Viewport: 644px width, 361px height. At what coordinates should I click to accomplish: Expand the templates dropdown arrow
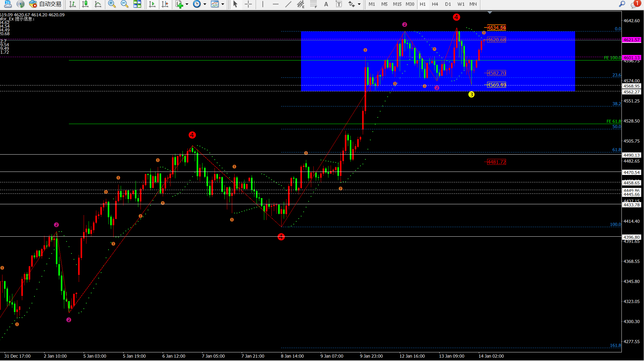pos(223,4)
